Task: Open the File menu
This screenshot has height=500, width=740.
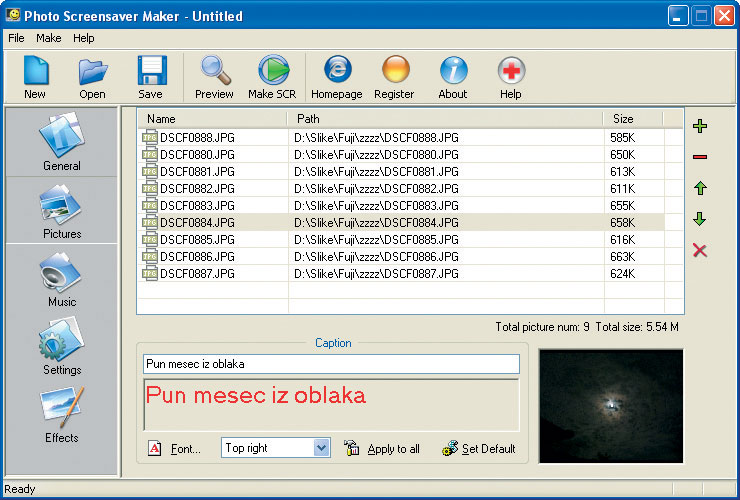Action: [16, 38]
